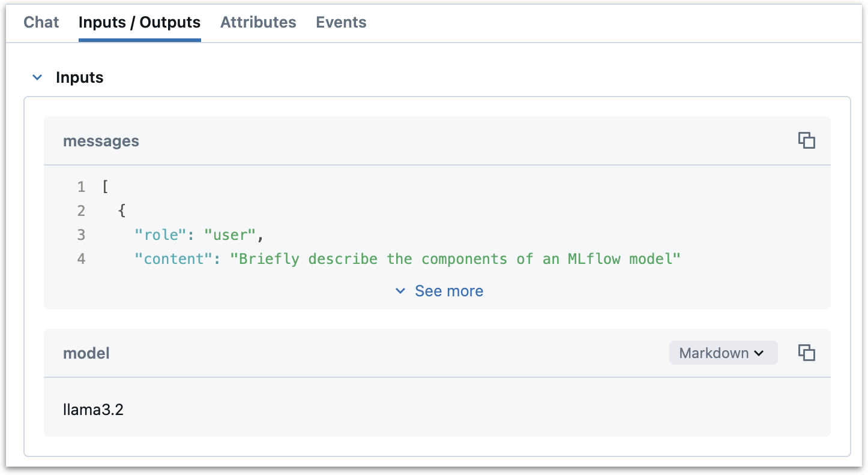Expand messages with See more
Image resolution: width=868 pixels, height=475 pixels.
(x=439, y=291)
